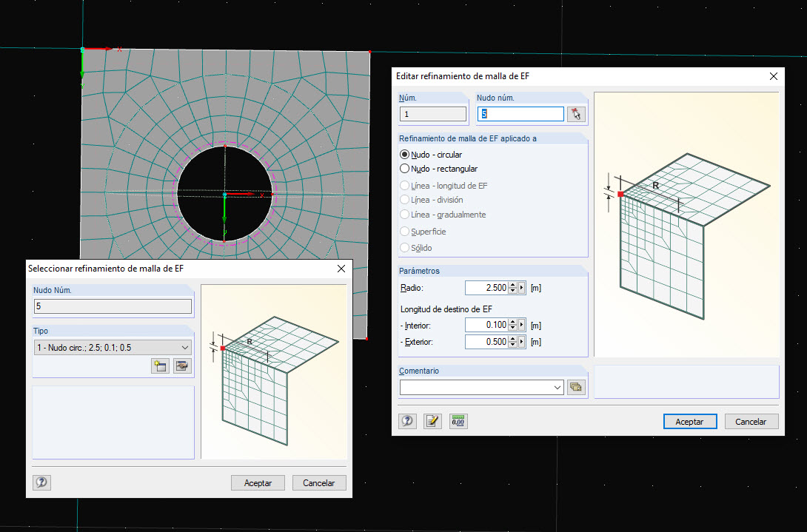807x532 pixels.
Task: Create new mesh refinement type icon
Action: 159,366
